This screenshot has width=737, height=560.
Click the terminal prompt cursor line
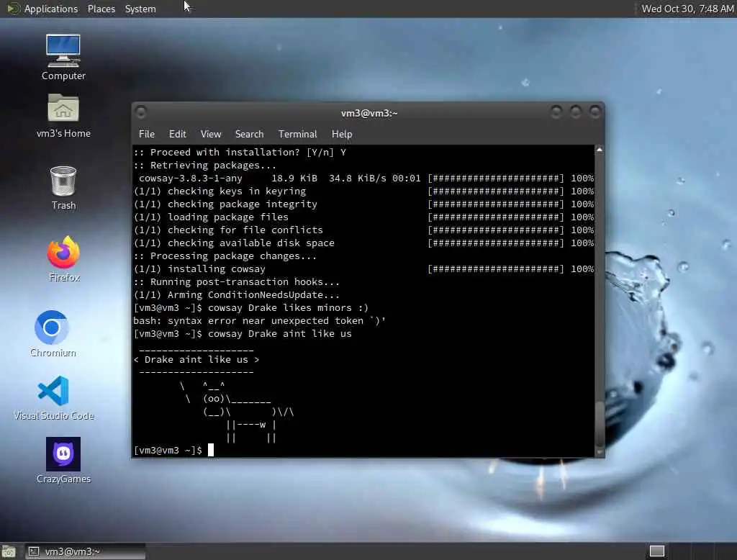(x=173, y=451)
